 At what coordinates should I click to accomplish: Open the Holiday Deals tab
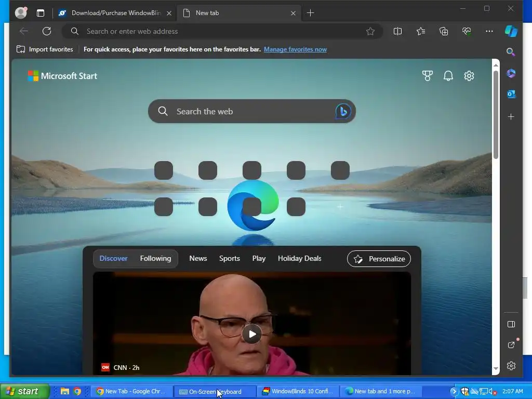click(x=299, y=259)
